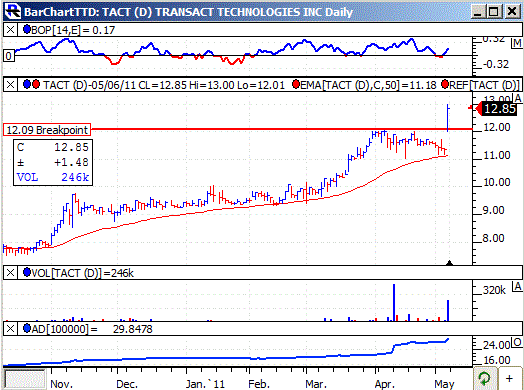The width and height of the screenshot is (524, 390).
Task: Click the A auto-scale button on price pane
Action: tap(518, 98)
